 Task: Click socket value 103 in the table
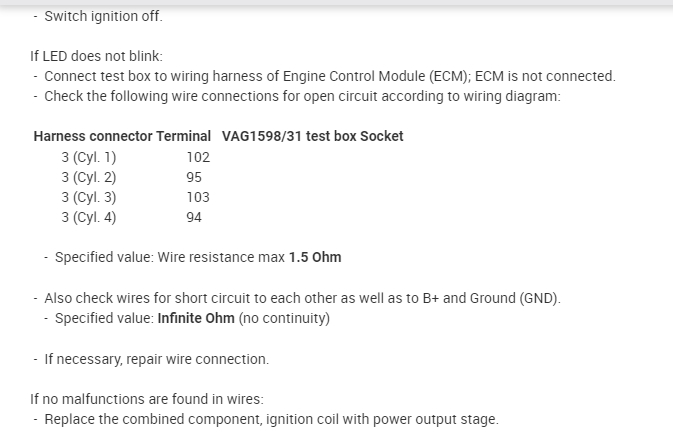(x=198, y=197)
